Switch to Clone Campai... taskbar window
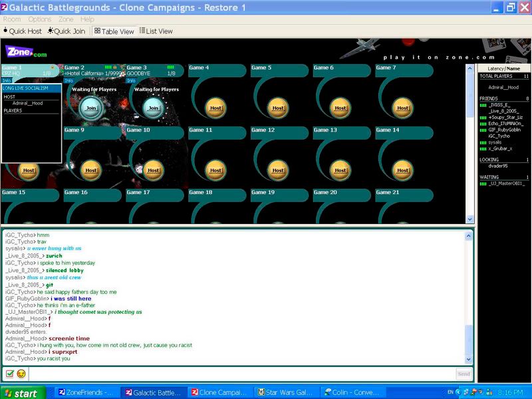 (220, 392)
